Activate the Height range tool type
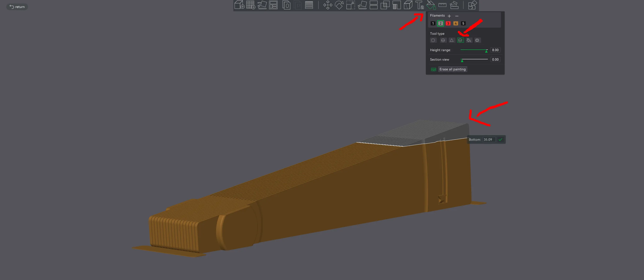The height and width of the screenshot is (280, 644). point(460,40)
